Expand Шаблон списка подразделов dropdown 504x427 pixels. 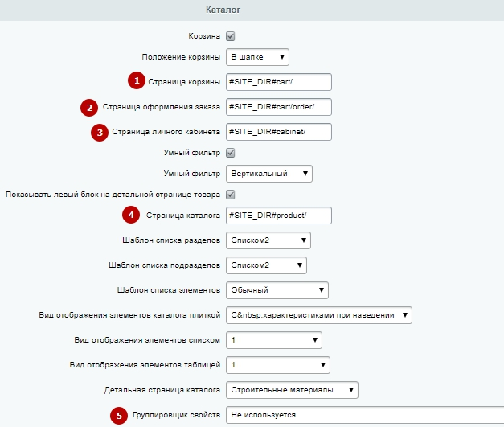(266, 265)
